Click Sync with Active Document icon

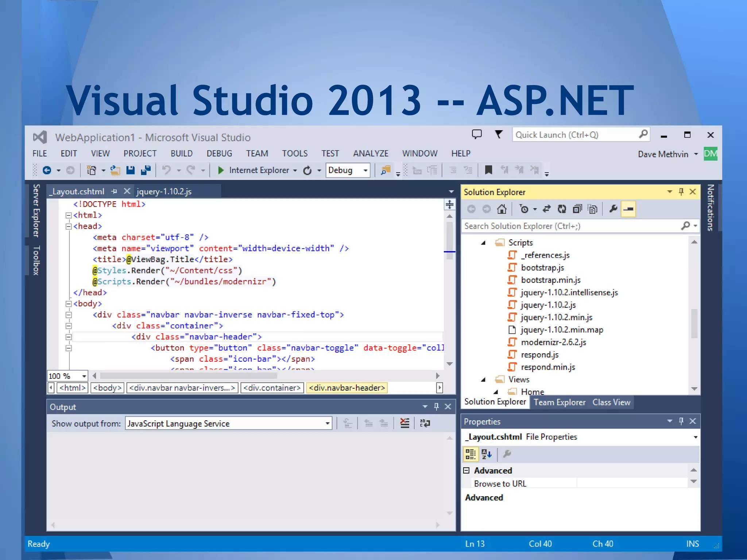point(546,209)
